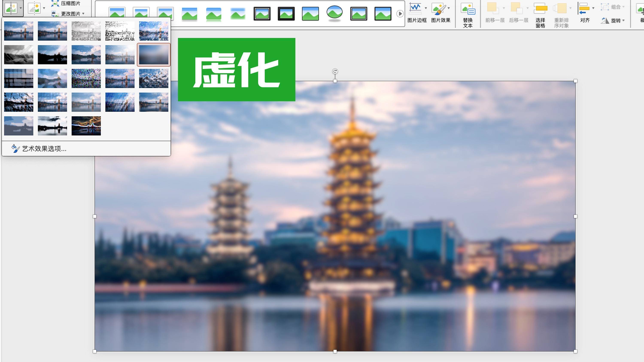
Task: Click the Transparency picture icon
Action: 35,8
